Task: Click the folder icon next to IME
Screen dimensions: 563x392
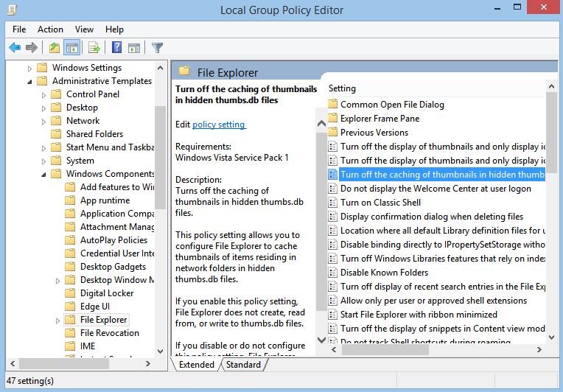Action: (x=70, y=346)
